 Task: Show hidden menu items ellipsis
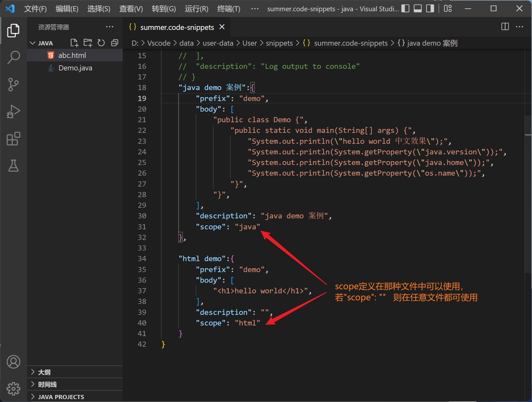tap(255, 9)
